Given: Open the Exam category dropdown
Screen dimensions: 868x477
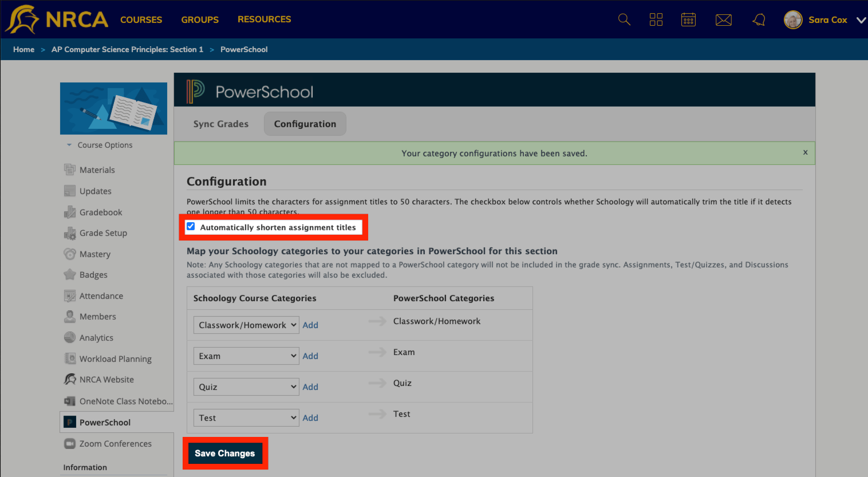Looking at the screenshot, I should click(x=246, y=356).
